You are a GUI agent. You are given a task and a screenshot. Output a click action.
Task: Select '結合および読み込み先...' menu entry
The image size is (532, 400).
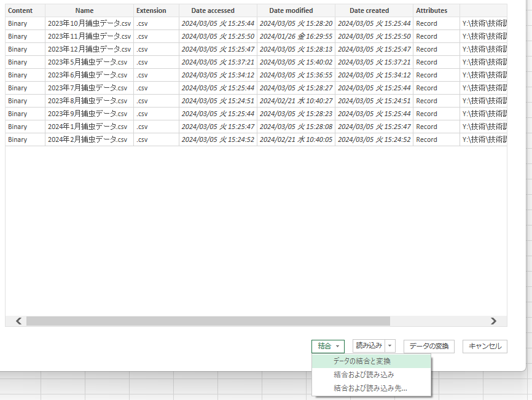(x=370, y=388)
